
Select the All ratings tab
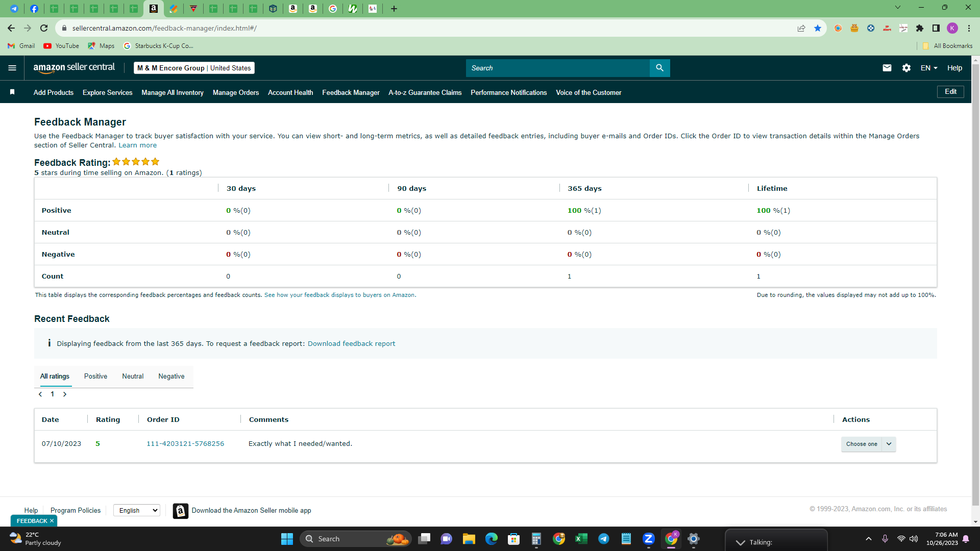55,377
